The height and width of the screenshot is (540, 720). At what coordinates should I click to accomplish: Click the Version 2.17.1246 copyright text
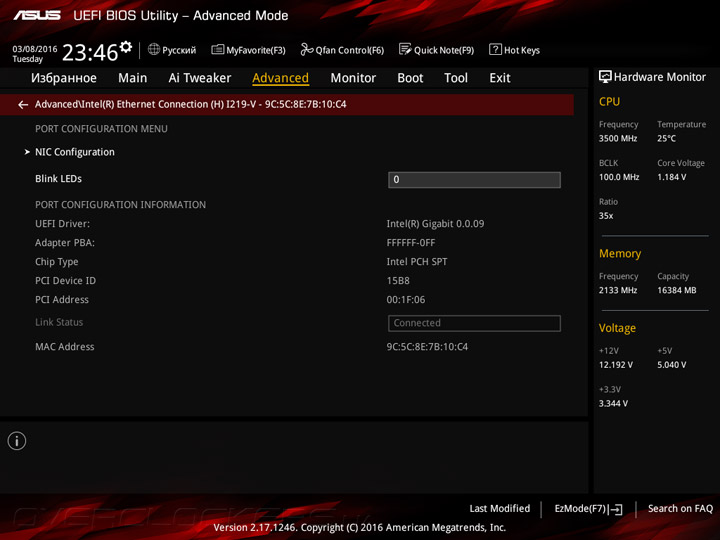(x=360, y=528)
